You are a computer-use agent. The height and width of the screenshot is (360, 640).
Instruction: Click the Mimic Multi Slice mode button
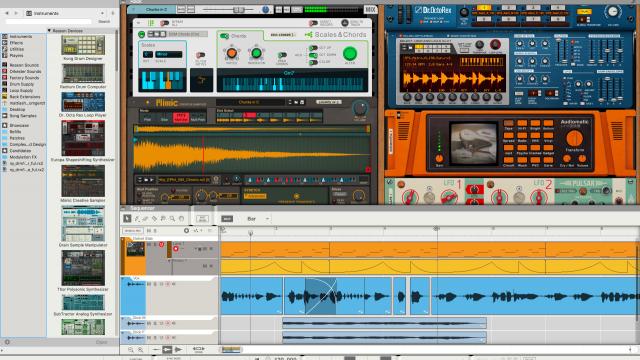181,118
